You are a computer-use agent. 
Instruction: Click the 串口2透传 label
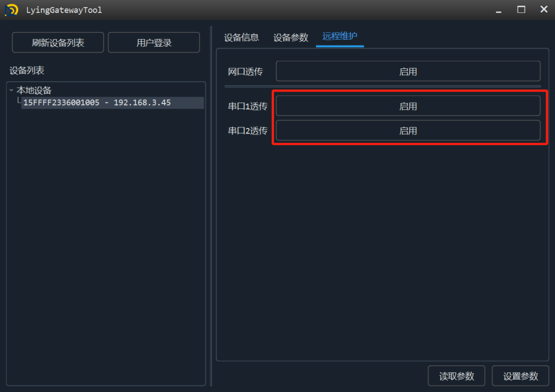[247, 131]
